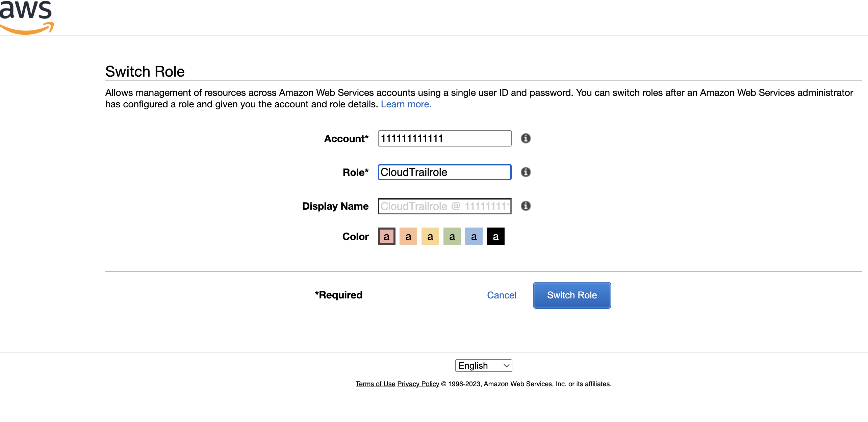The image size is (868, 422).
Task: Select the red color swatch
Action: point(386,236)
